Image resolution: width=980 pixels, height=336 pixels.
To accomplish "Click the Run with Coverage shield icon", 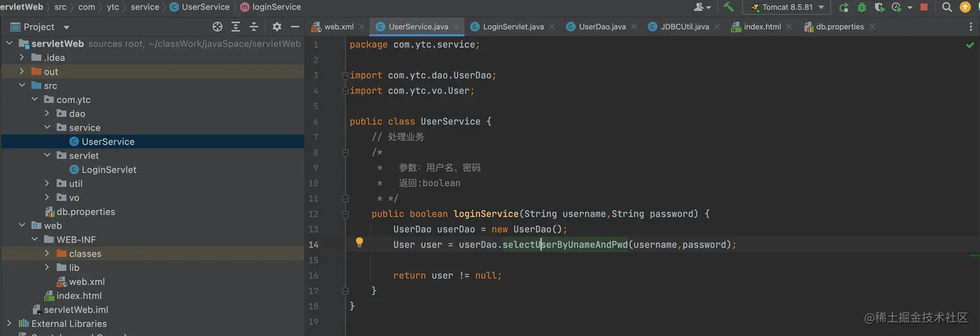I will click(880, 7).
